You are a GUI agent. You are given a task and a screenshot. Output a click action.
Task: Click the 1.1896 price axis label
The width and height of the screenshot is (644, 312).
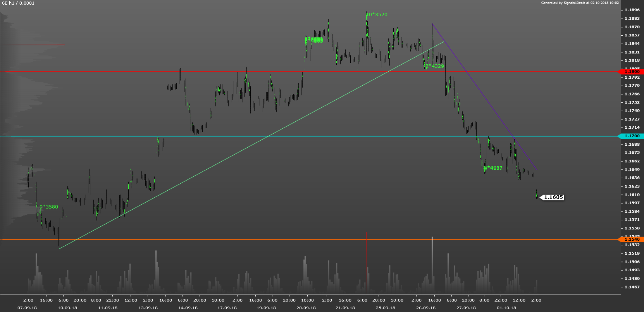click(x=632, y=10)
